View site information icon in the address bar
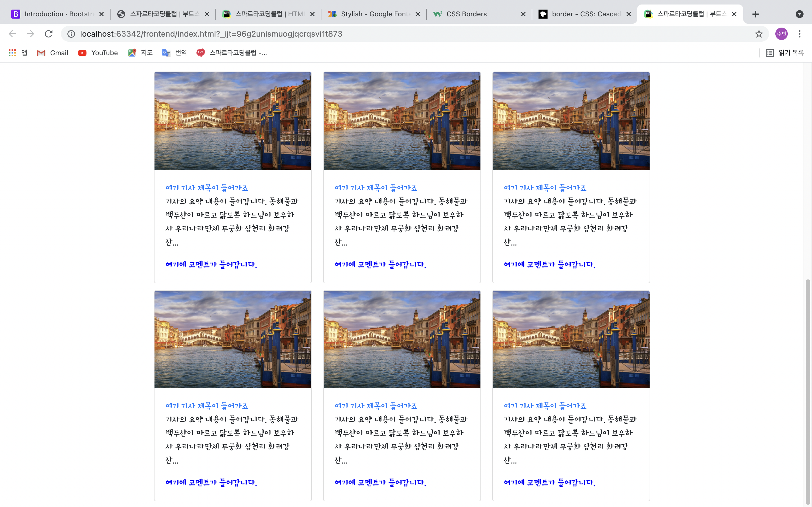Viewport: 812px width, 507px height. [71, 34]
